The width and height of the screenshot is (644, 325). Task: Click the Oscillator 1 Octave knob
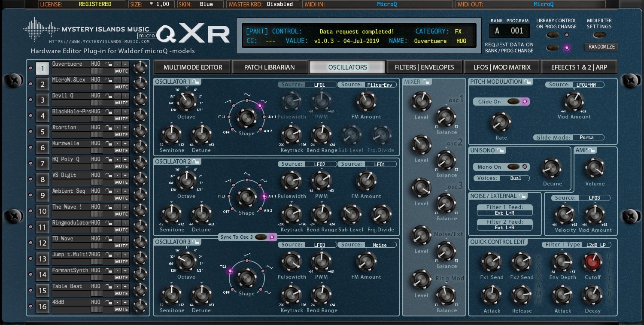[x=186, y=101]
